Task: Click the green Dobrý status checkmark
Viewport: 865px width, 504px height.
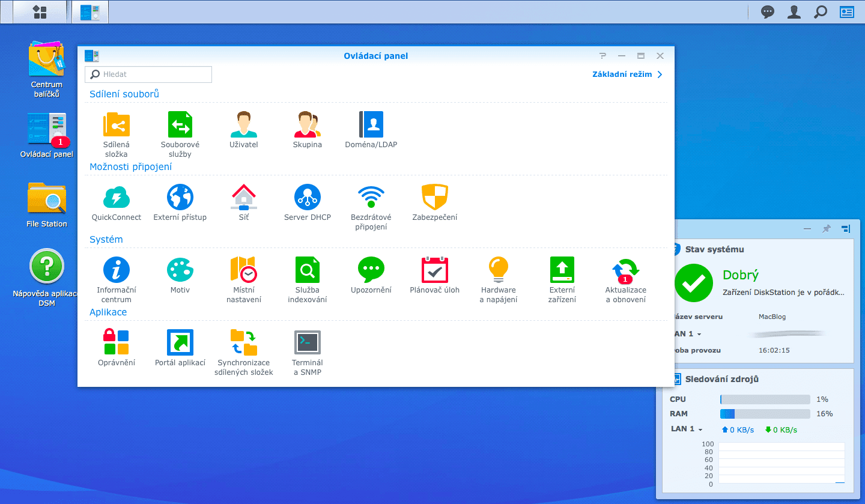Action: (x=694, y=282)
